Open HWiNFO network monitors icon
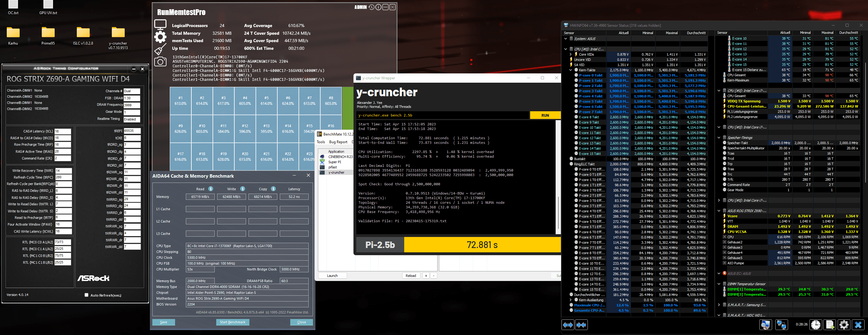This screenshot has height=335, width=868. click(x=781, y=325)
